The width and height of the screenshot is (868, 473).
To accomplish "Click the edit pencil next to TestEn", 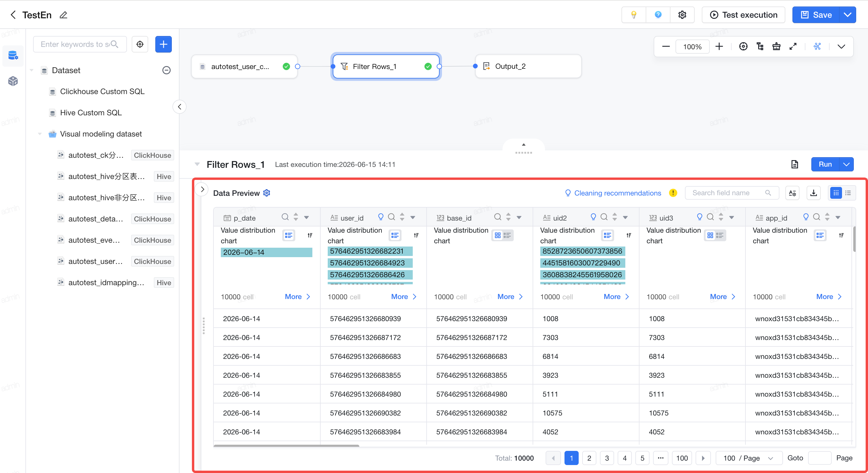I will (x=63, y=15).
